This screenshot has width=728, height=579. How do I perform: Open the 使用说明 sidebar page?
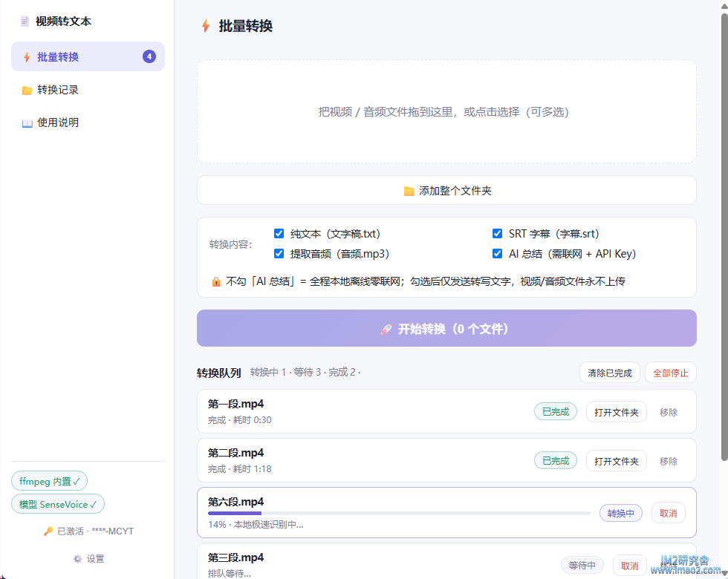pyautogui.click(x=88, y=122)
